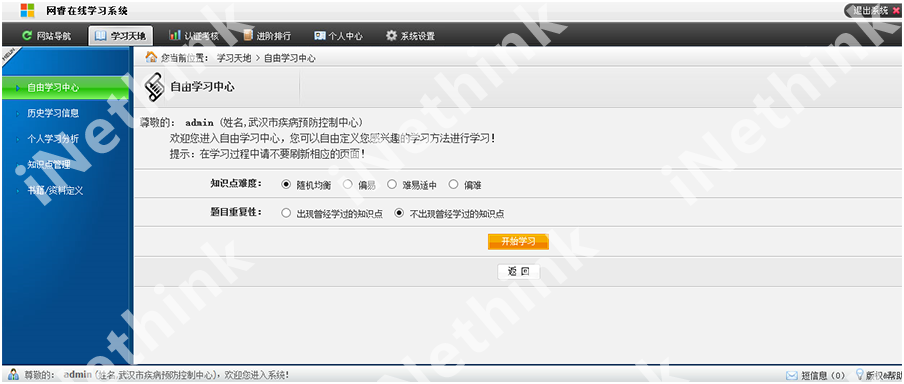
Task: Click the light bulb icon in status bar
Action: pyautogui.click(x=860, y=374)
